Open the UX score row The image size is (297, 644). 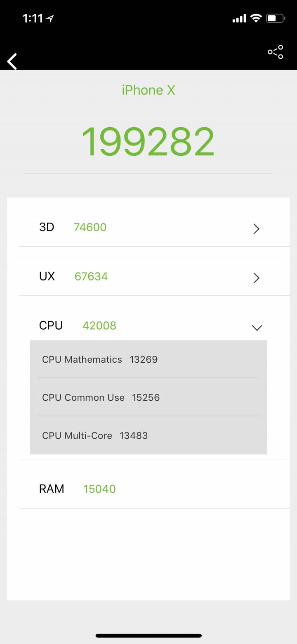(154, 276)
